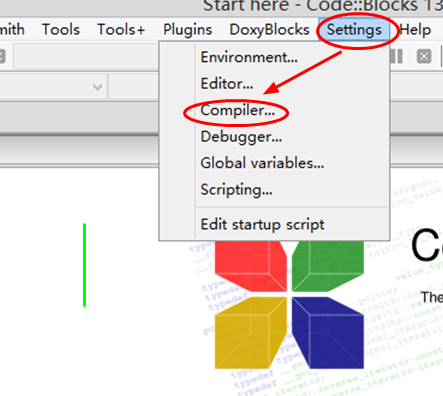Choose Environment... from Settings menu
The image size is (443, 396).
coord(249,57)
